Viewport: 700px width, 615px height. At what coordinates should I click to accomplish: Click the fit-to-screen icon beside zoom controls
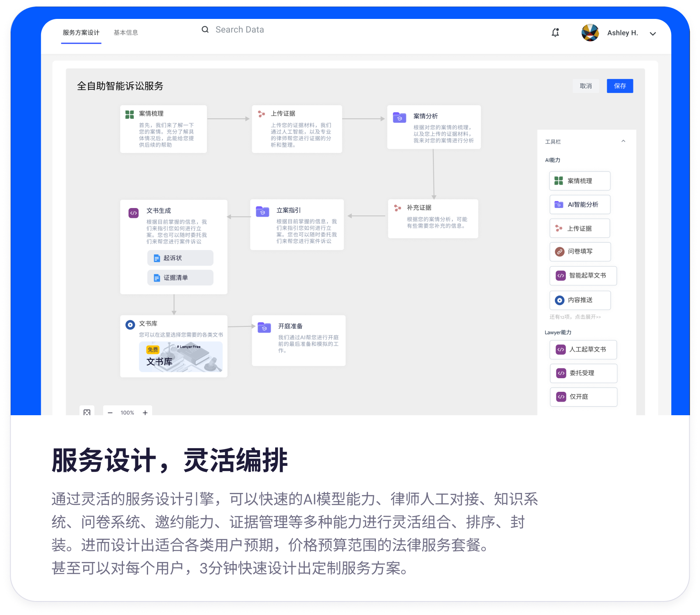point(87,412)
